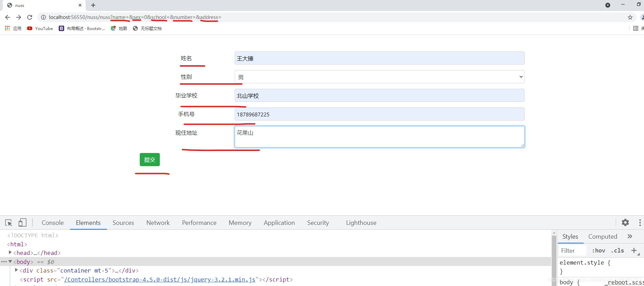Open the DevTools three-dot menu
Image resolution: width=644 pixels, height=286 pixels.
640,222
